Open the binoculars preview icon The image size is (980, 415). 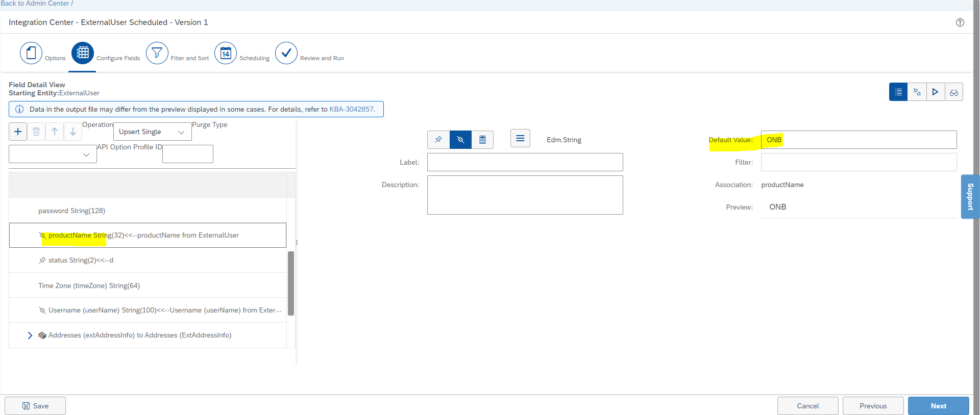tap(953, 92)
